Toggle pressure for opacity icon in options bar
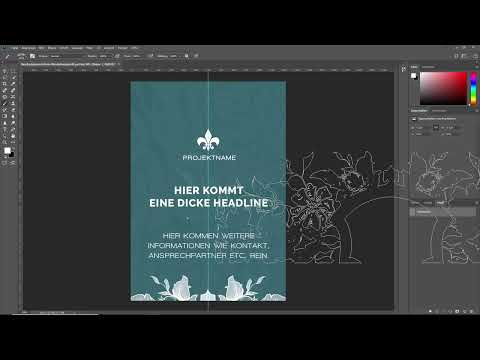Viewport: 480px width, 360px height. click(117, 56)
